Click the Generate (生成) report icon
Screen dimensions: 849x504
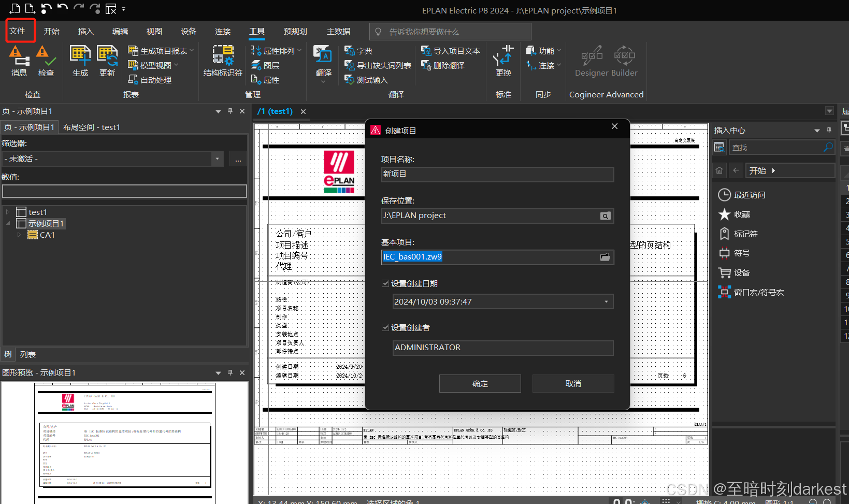pyautogui.click(x=80, y=55)
